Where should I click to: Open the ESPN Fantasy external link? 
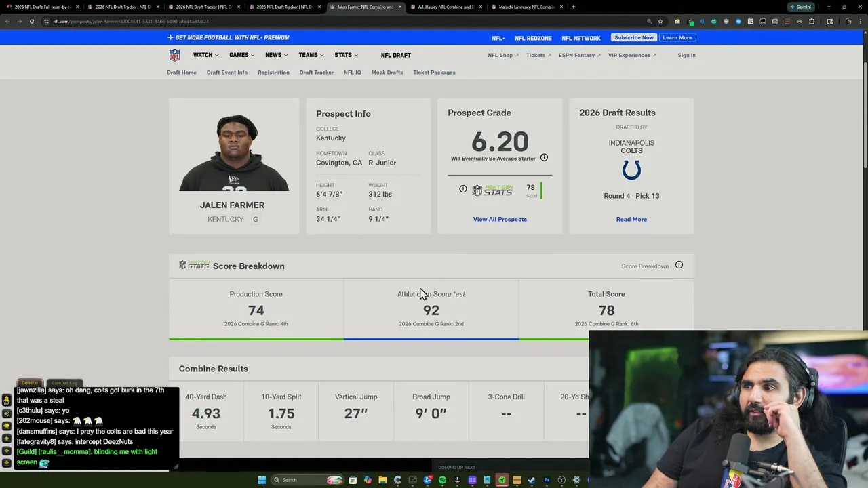pos(580,55)
